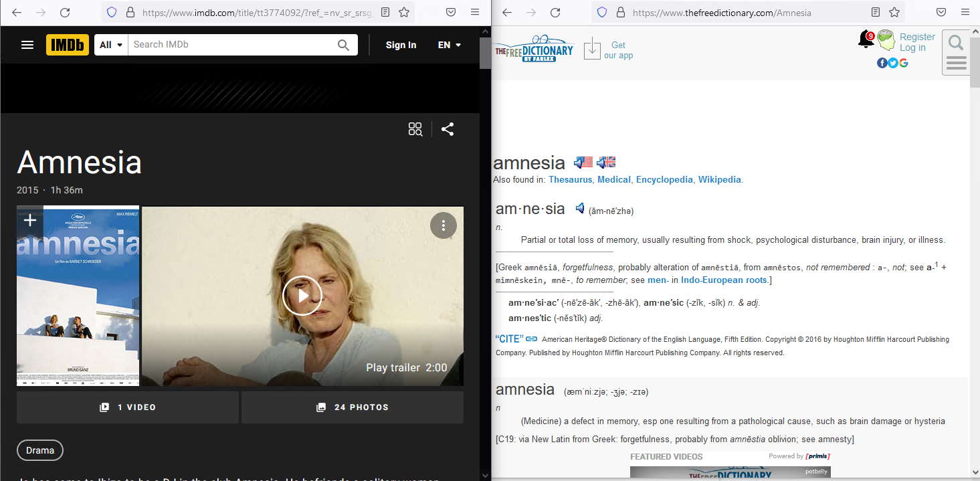Viewport: 980px width, 481px height.
Task: Open the IMDb hamburger menu
Action: [27, 45]
